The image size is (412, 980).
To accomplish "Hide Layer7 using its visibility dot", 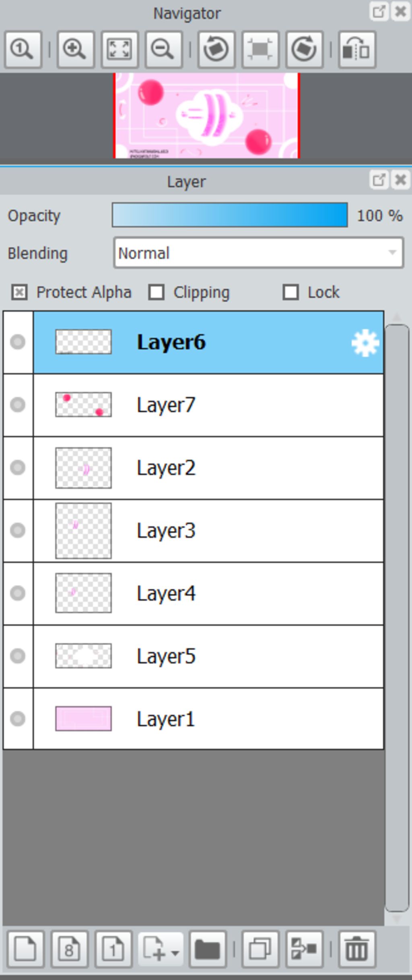I will (18, 404).
